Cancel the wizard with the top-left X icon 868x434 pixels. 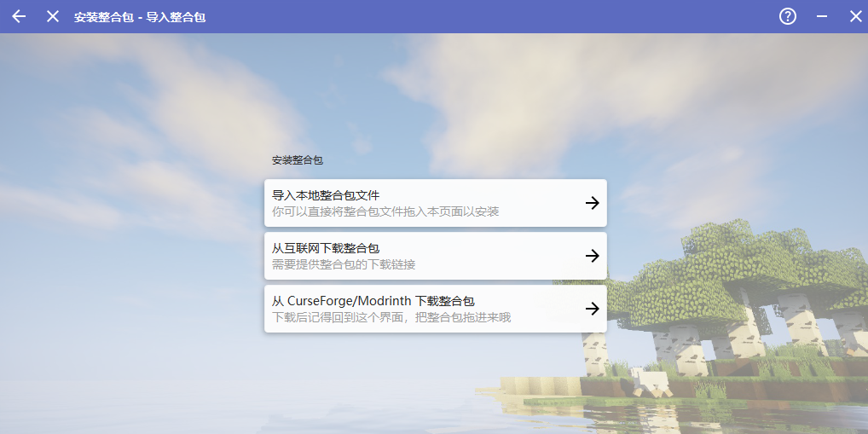pyautogui.click(x=53, y=16)
